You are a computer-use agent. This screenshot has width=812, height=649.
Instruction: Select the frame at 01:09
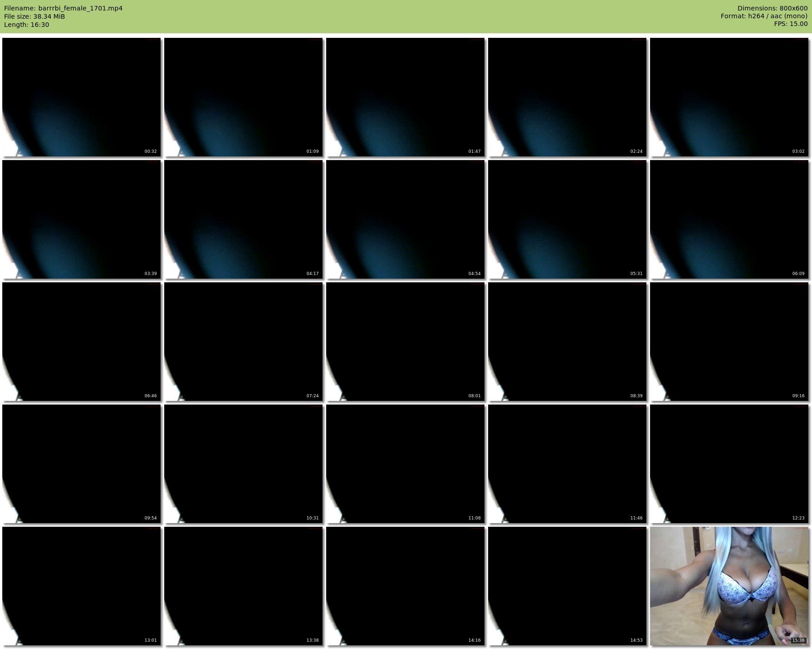coord(243,97)
